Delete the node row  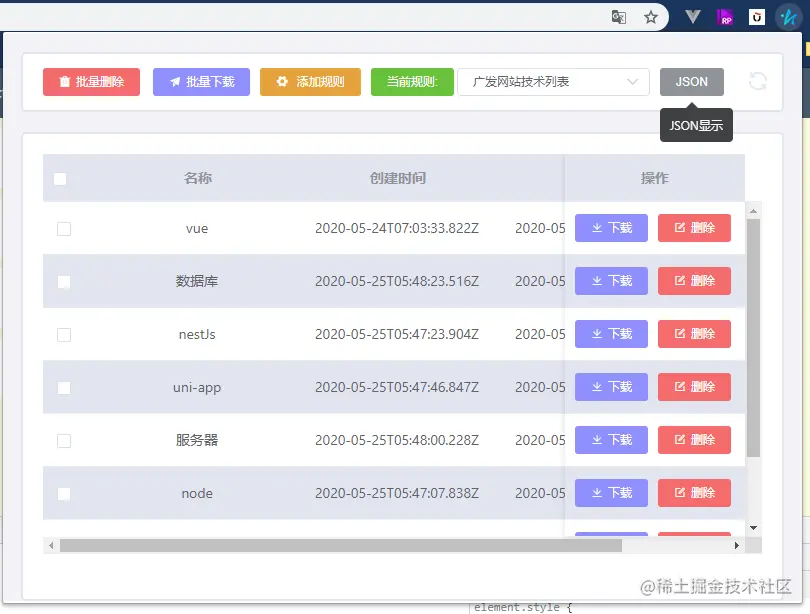click(694, 493)
